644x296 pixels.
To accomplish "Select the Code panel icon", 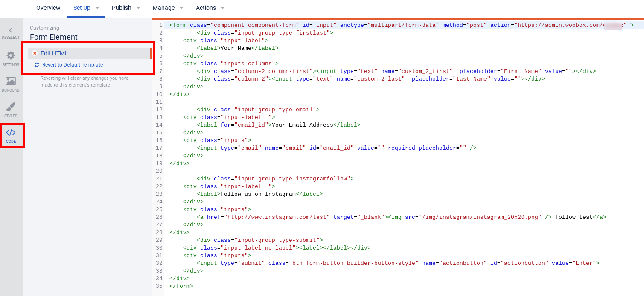I will click(x=11, y=133).
